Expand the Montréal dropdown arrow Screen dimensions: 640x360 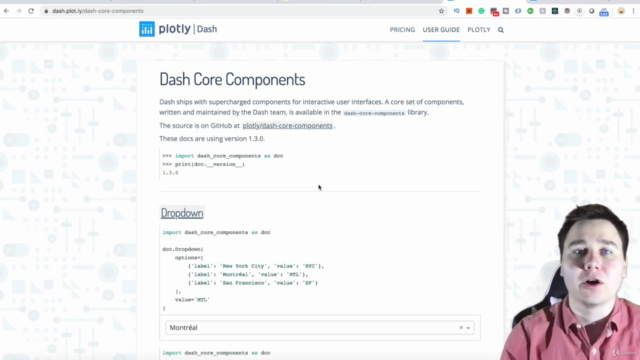tap(469, 328)
